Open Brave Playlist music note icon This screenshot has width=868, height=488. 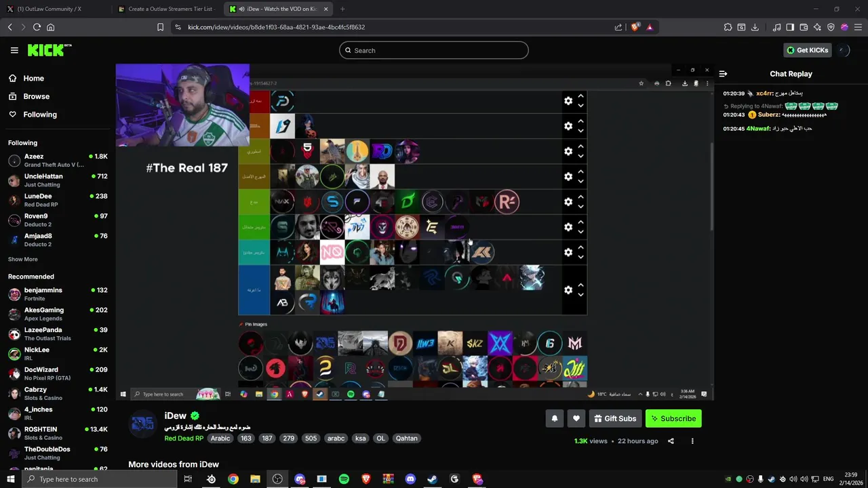776,27
